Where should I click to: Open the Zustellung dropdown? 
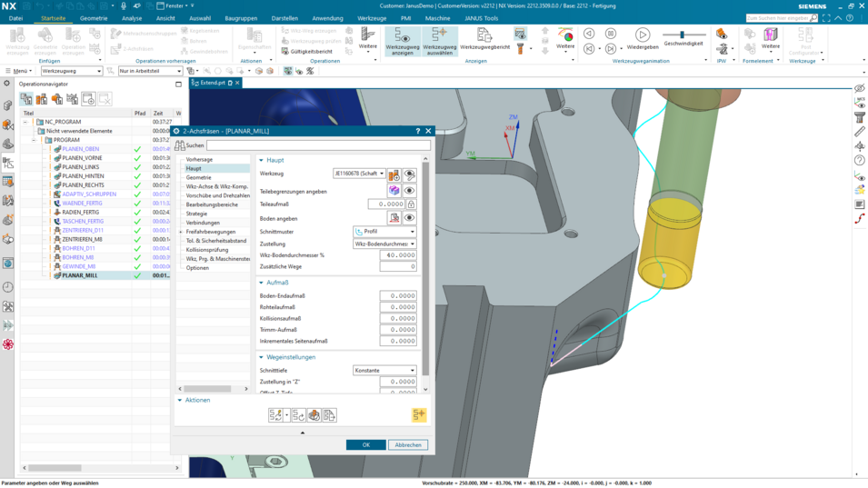[x=384, y=244]
